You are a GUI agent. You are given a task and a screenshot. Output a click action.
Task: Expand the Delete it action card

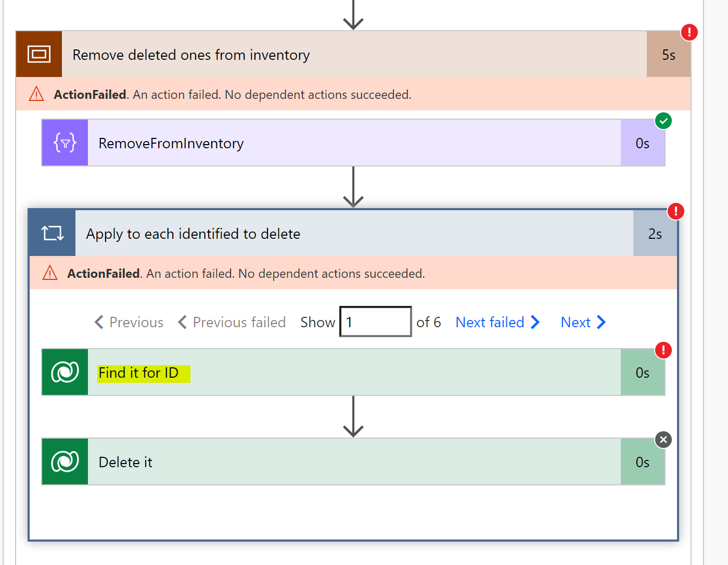[354, 461]
